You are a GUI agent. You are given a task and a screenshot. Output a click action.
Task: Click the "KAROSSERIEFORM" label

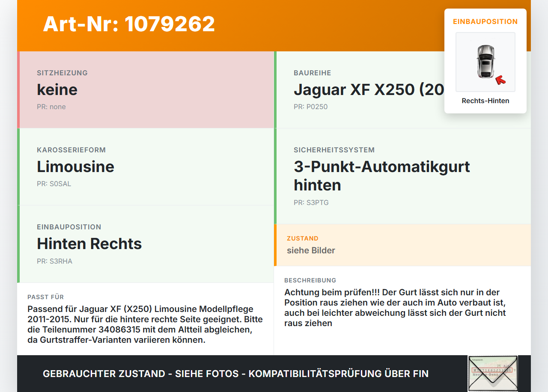click(x=71, y=150)
